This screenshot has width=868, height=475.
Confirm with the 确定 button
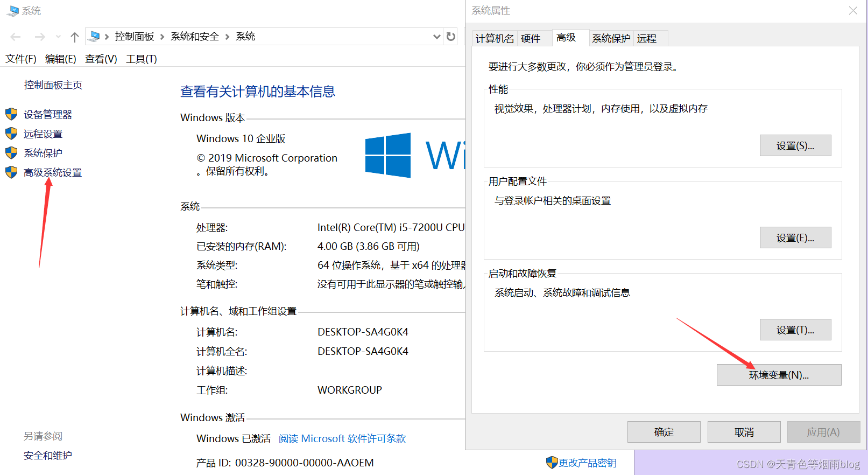[664, 432]
